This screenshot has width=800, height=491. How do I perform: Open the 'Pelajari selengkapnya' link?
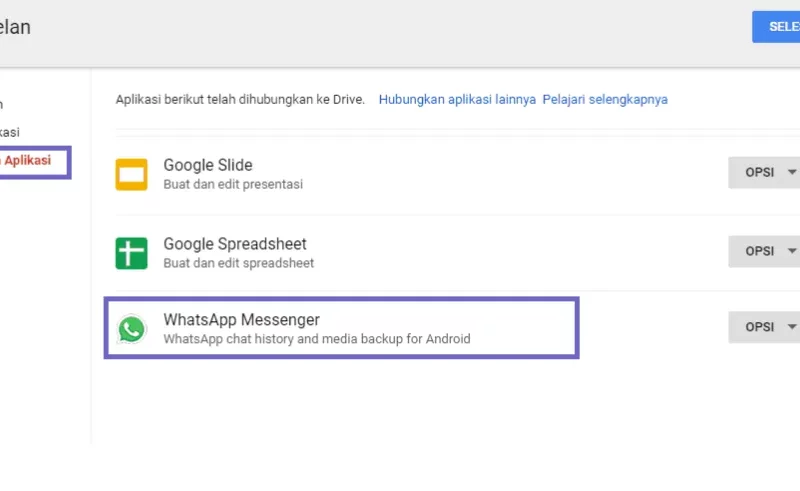(605, 99)
